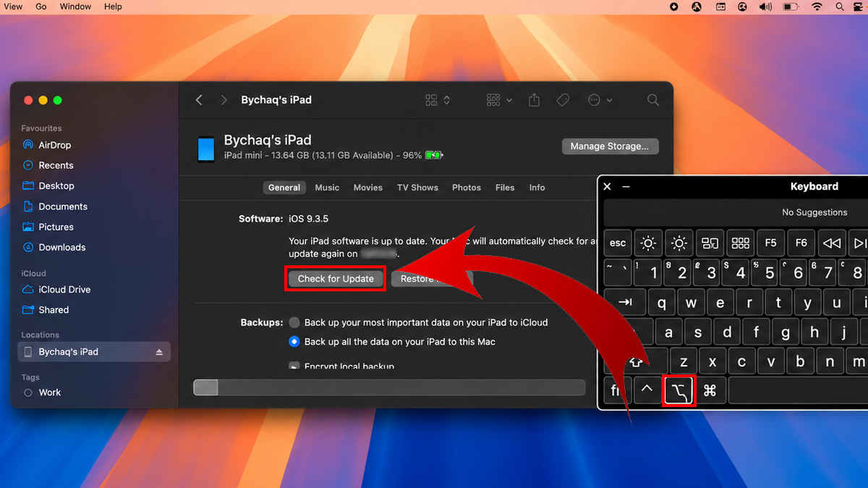This screenshot has width=868, height=488.
Task: Switch to the Photos tab
Action: pos(467,187)
